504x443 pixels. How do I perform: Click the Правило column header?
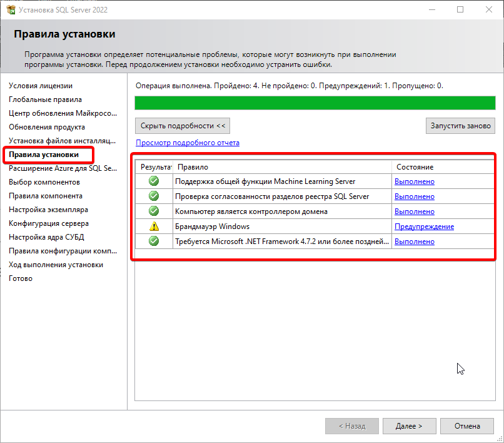point(282,167)
